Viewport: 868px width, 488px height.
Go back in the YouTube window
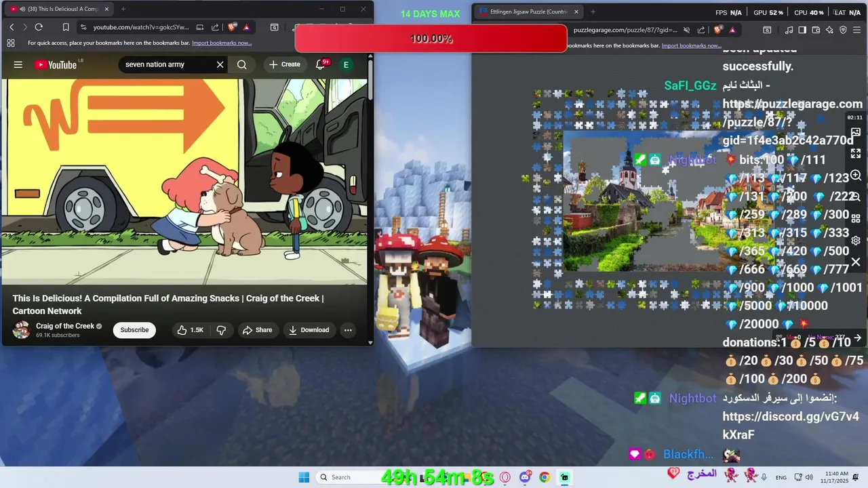12,27
